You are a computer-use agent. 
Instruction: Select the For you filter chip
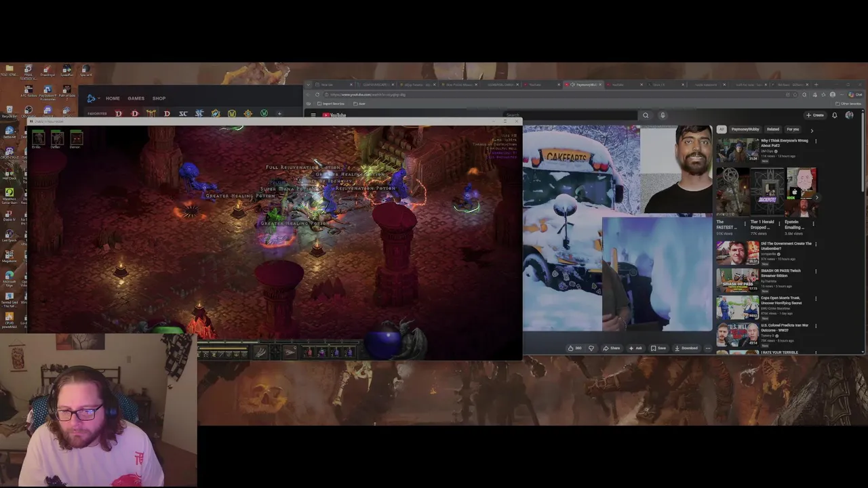793,129
